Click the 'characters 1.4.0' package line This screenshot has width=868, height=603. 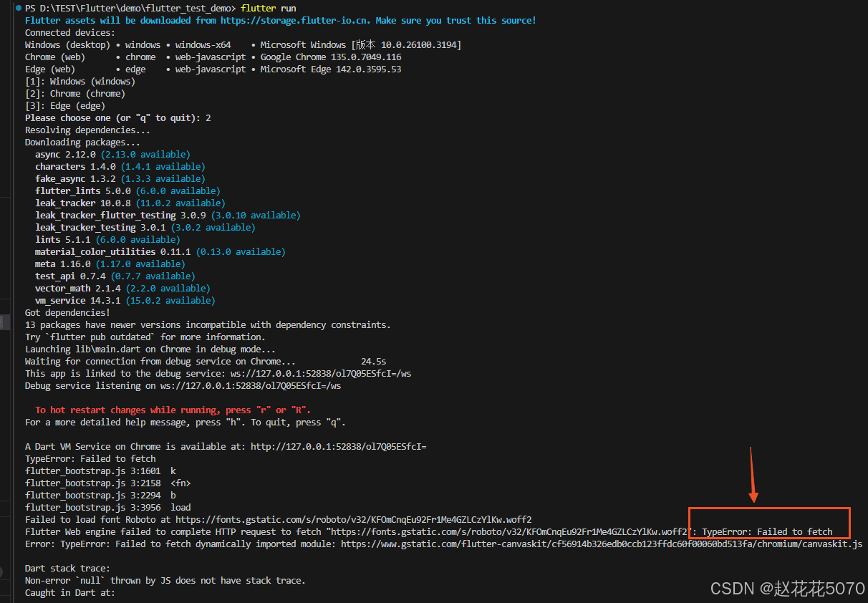[120, 166]
